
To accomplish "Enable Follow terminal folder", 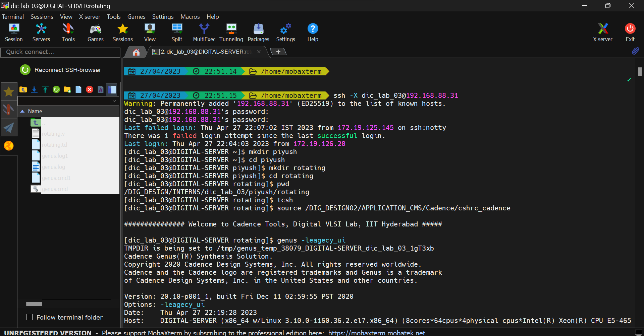I will pos(29,317).
